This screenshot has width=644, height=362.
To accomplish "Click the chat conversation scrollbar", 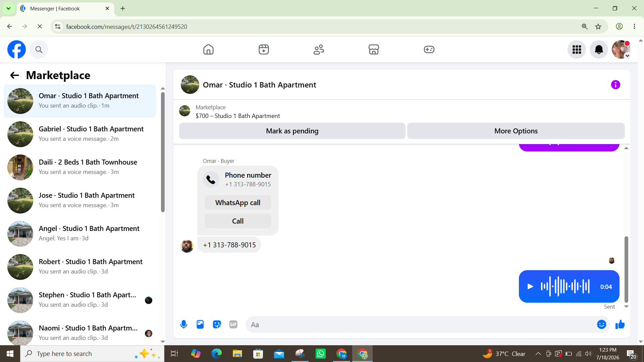I will [626, 269].
